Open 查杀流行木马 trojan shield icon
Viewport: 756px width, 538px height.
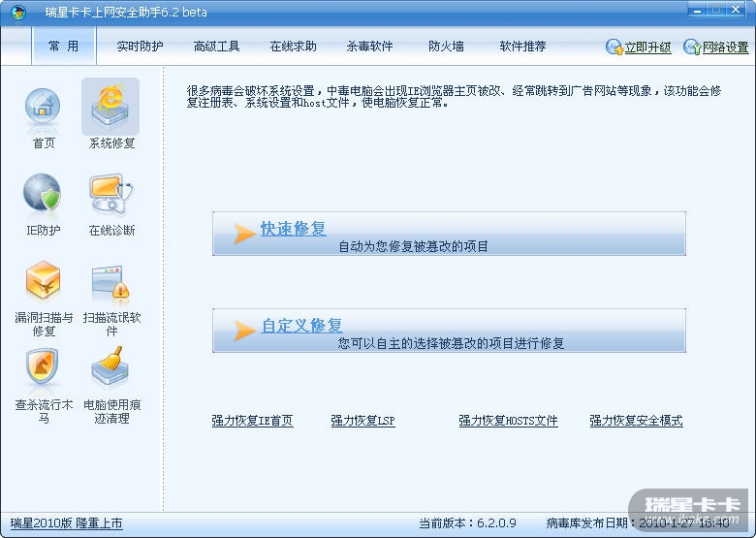click(x=43, y=367)
